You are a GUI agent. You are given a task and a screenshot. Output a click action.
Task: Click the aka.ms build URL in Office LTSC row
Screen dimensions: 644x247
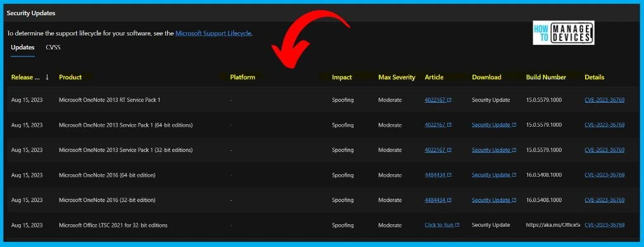coord(553,225)
